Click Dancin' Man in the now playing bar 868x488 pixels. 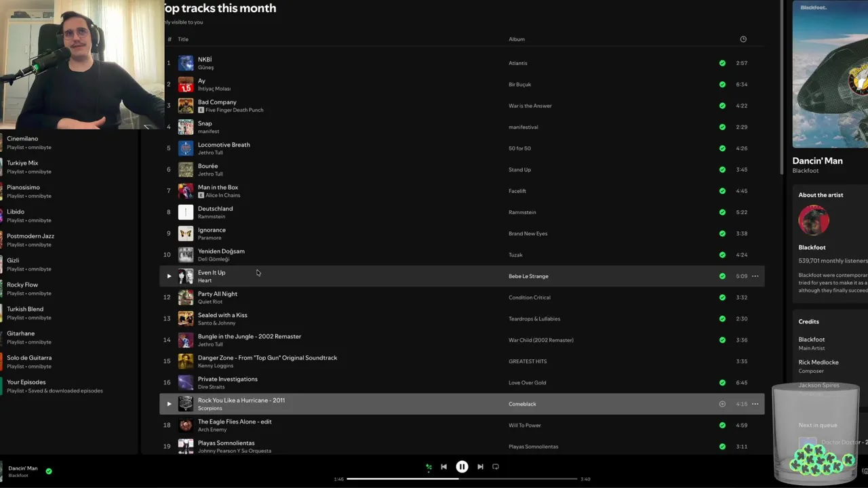(23, 468)
